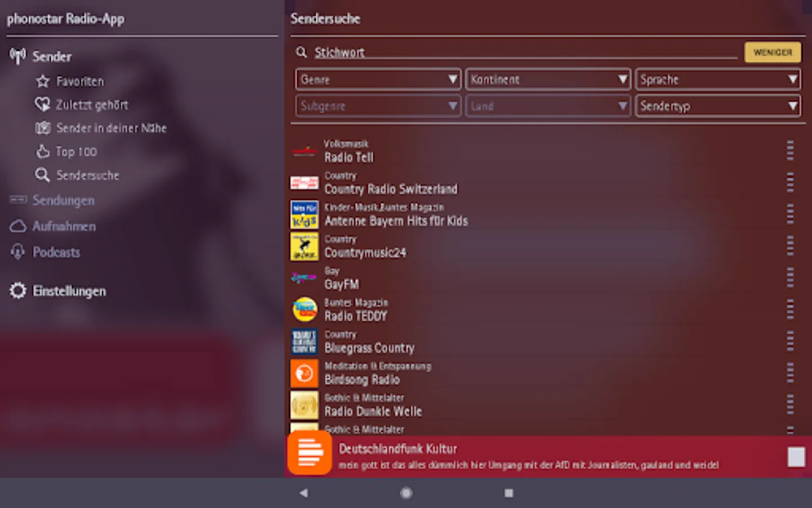The image size is (812, 508).
Task: Open the Sendungen menu entry
Action: (63, 200)
